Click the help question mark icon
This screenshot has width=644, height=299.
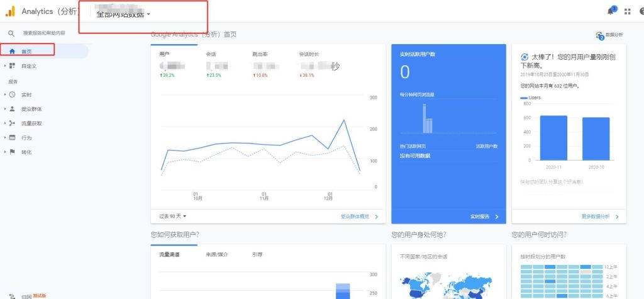click(x=640, y=11)
